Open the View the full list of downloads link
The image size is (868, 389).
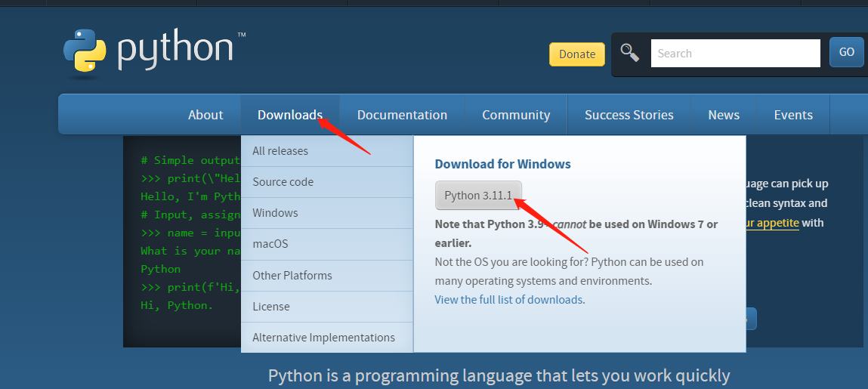(508, 300)
